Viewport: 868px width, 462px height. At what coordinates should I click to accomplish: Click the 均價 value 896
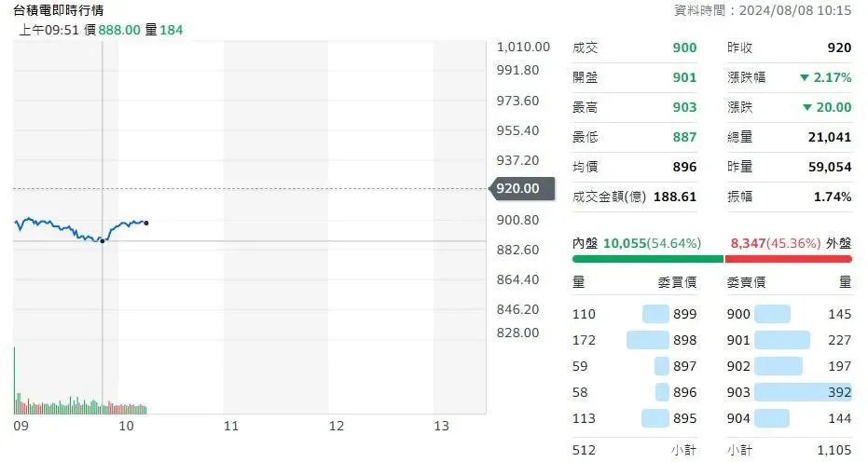tap(684, 167)
